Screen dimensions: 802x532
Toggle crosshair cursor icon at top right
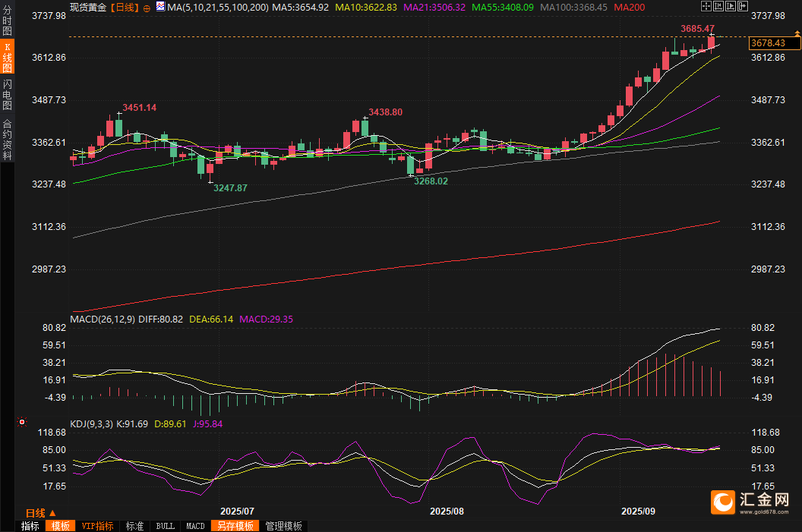(x=706, y=6)
